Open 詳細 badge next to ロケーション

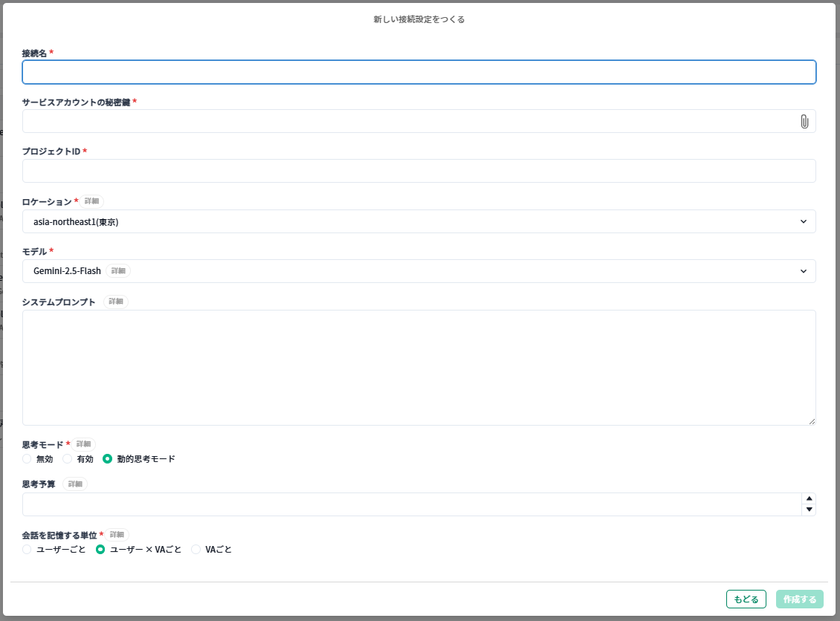[x=91, y=201]
